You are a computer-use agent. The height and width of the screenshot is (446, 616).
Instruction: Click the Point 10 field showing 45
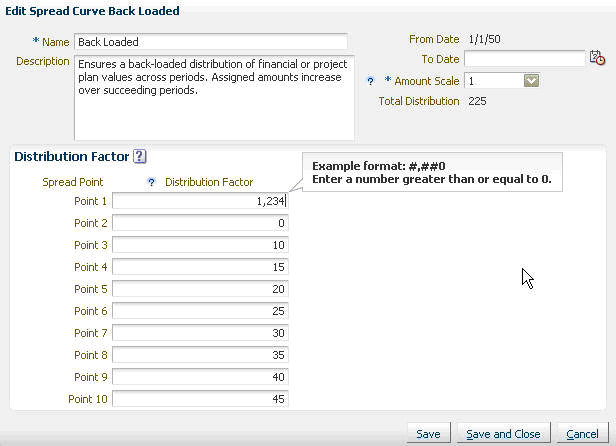pos(200,399)
